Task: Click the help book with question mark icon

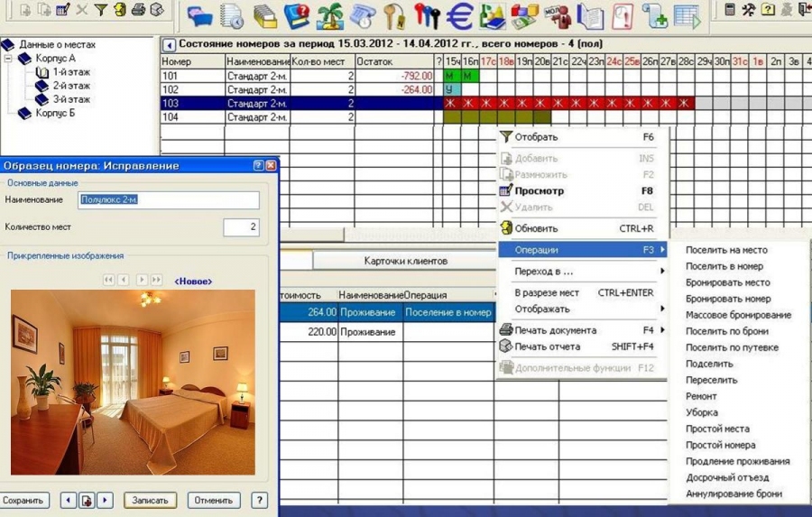Action: pos(297,16)
